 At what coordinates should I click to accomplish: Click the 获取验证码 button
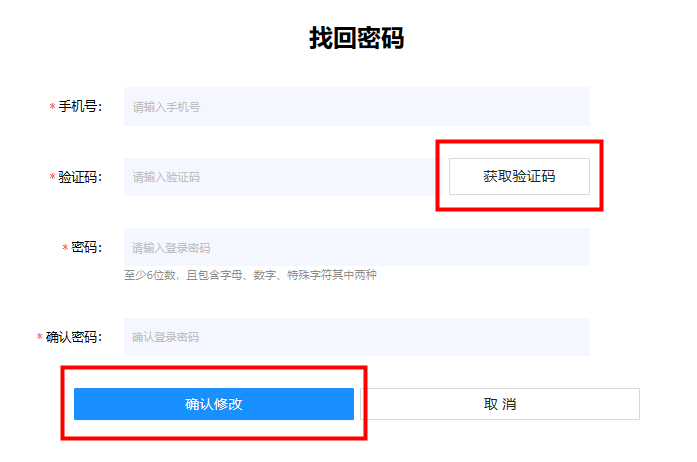519,177
